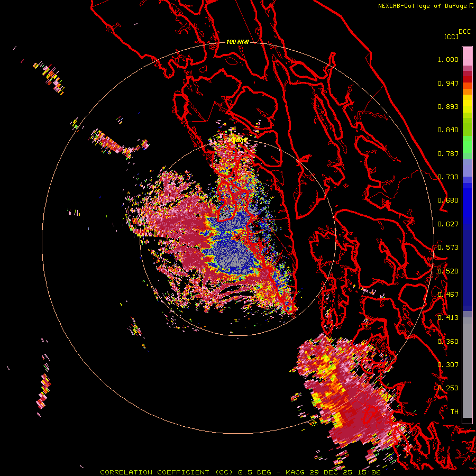Click the DCC product label
This screenshot has width=476, height=476.
pos(464,32)
